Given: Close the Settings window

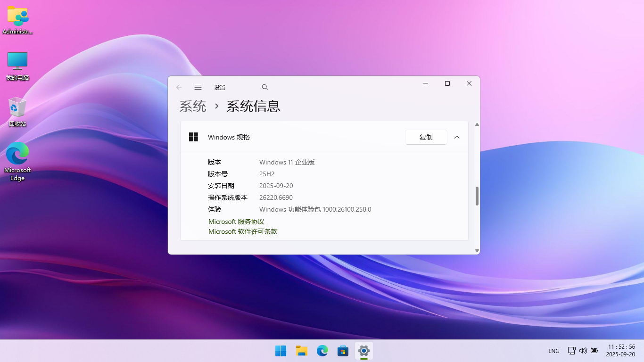Looking at the screenshot, I should (469, 83).
